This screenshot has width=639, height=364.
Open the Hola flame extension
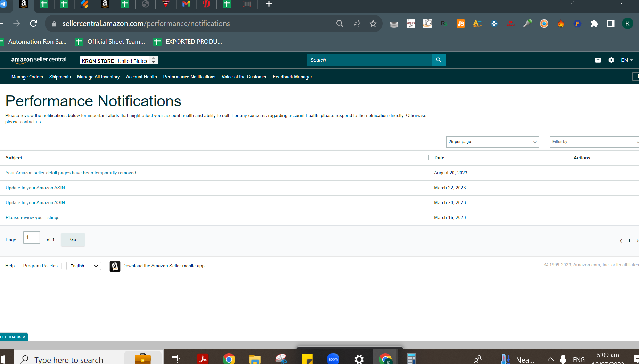pyautogui.click(x=561, y=24)
